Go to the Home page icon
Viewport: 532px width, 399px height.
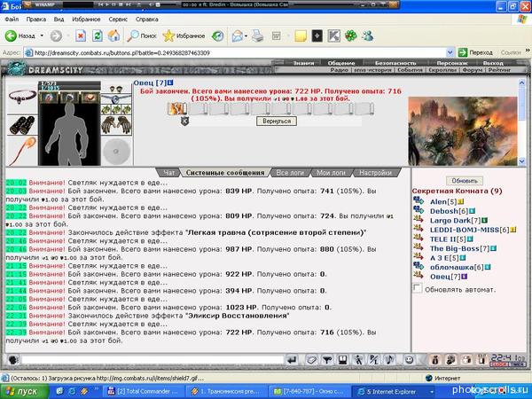click(x=114, y=35)
